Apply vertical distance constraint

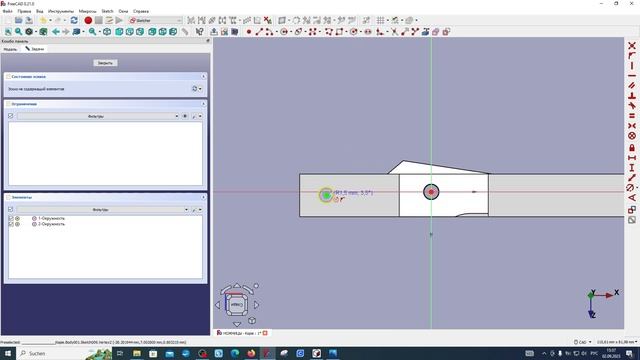tap(632, 167)
